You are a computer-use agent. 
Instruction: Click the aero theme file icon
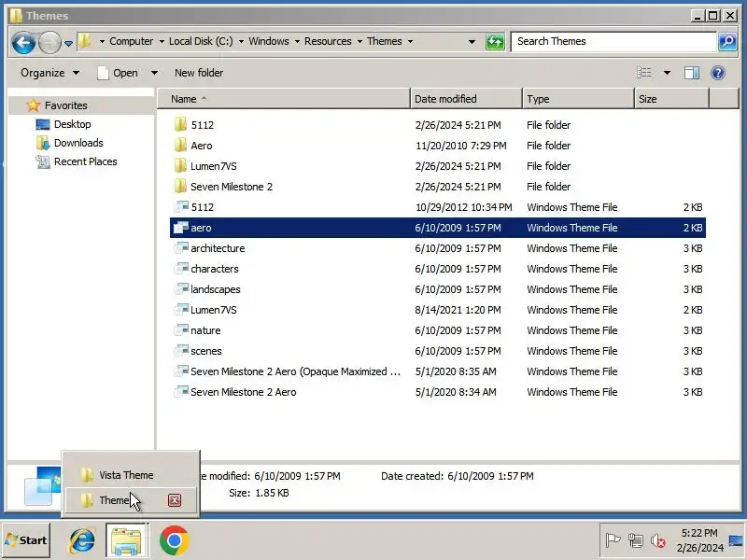click(181, 228)
